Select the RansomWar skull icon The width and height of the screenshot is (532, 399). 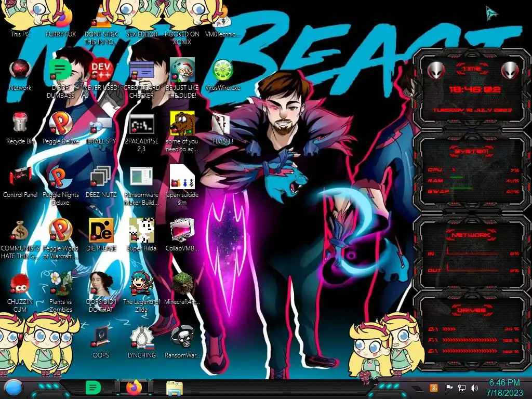point(182,343)
